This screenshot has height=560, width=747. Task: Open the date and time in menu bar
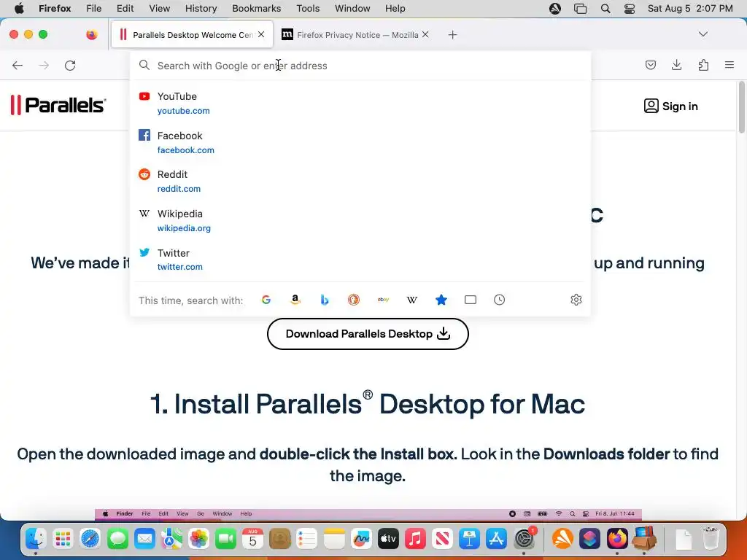coord(690,8)
